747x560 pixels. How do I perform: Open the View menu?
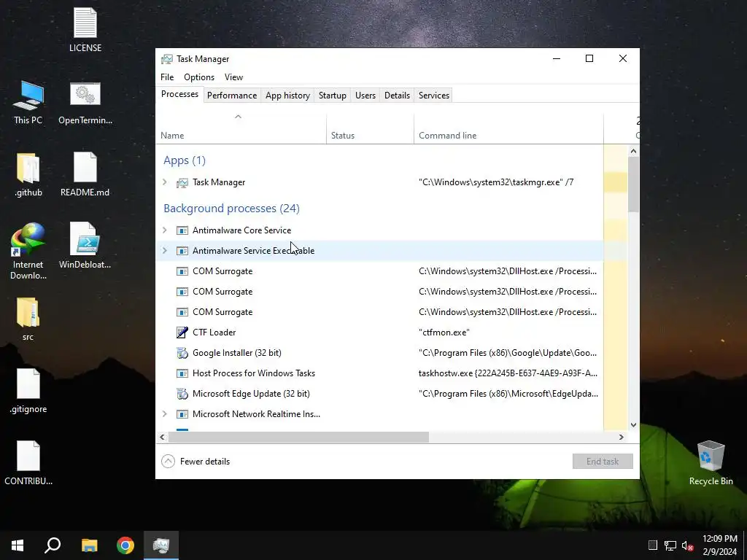pos(233,77)
